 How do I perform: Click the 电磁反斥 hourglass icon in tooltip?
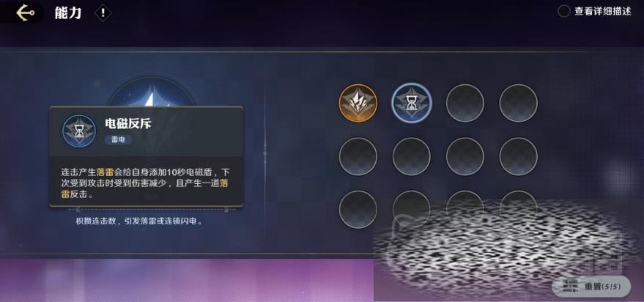point(79,131)
